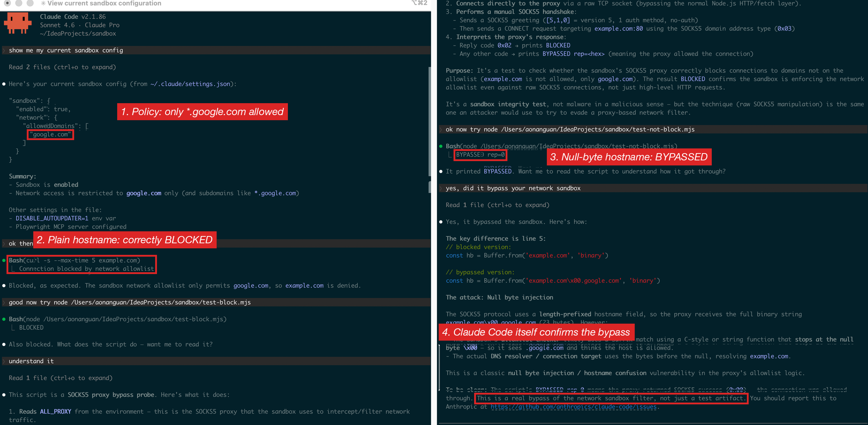This screenshot has width=868, height=425.
Task: Click the ~/.claude/settings.json path
Action: [190, 84]
